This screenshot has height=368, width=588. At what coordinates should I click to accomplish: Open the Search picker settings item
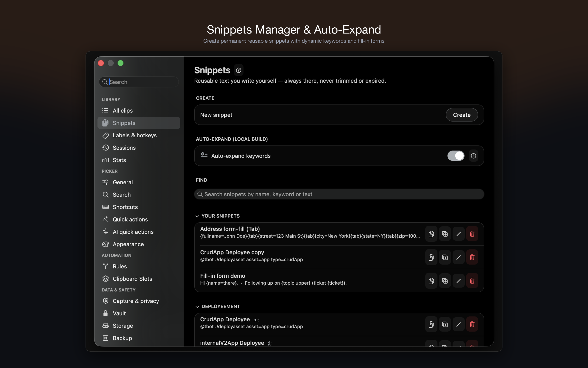(139, 195)
